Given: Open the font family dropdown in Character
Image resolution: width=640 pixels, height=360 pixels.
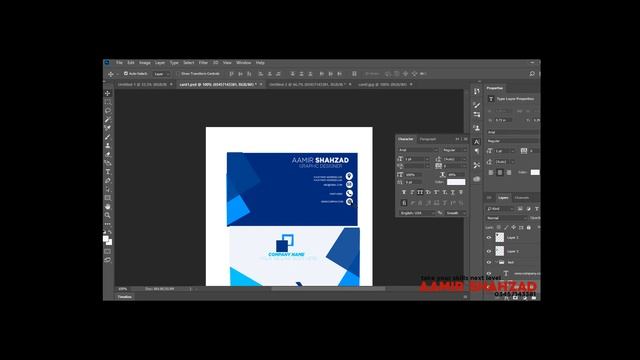Looking at the screenshot, I should pyautogui.click(x=418, y=150).
